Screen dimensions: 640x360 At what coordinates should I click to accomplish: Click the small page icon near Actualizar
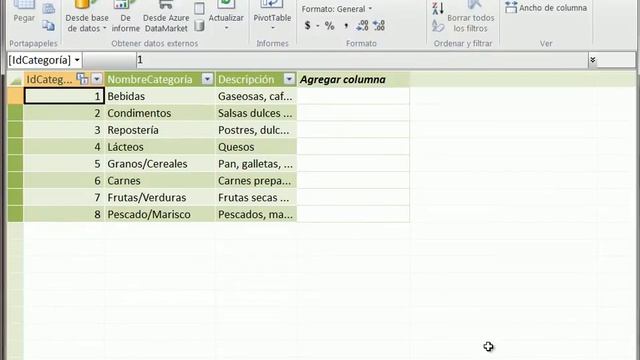[199, 8]
